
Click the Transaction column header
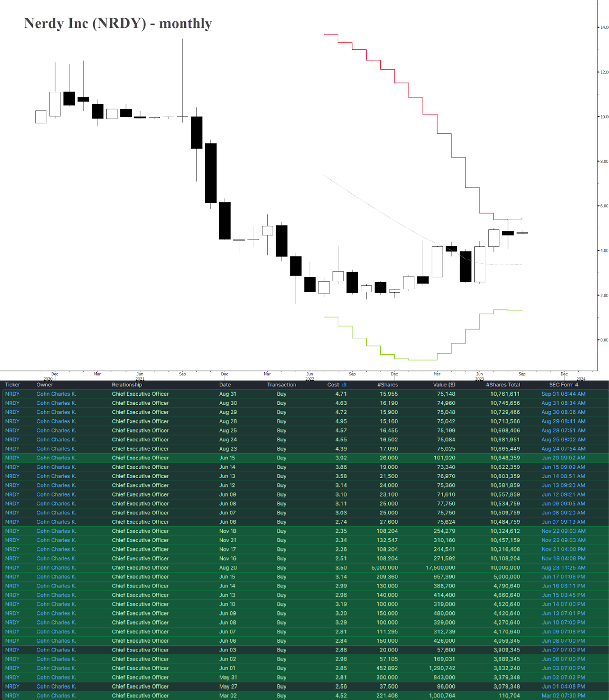point(282,385)
